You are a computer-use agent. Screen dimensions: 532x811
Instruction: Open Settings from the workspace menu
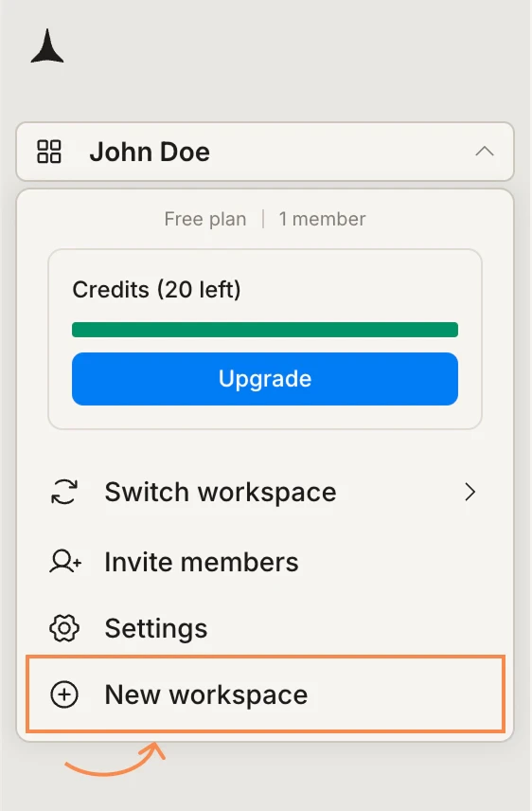265,628
